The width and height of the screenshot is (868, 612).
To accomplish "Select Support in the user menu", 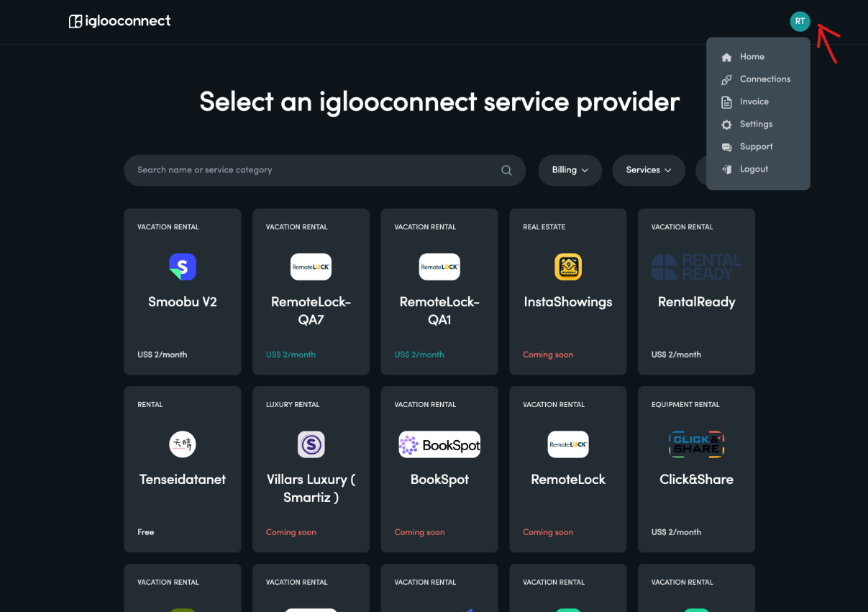I will [x=758, y=147].
